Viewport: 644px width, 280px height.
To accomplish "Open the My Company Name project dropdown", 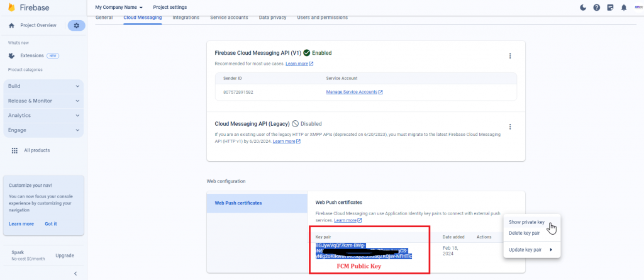I will click(x=119, y=8).
